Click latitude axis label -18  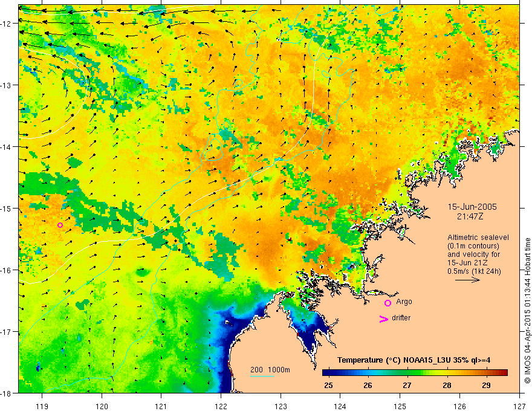point(6,393)
